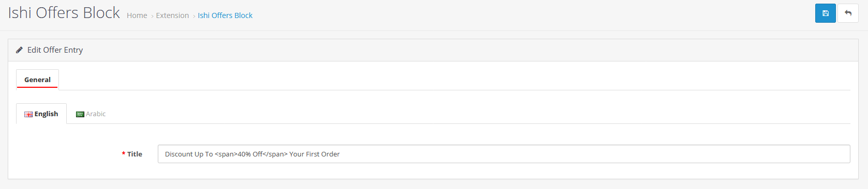Click the back arrow cancel button
The width and height of the screenshot is (868, 189).
point(848,13)
